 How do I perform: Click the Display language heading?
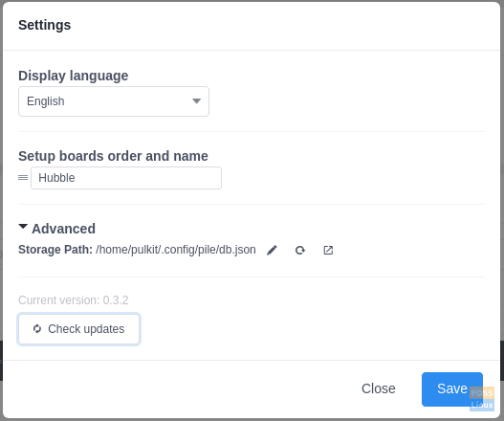(x=74, y=76)
